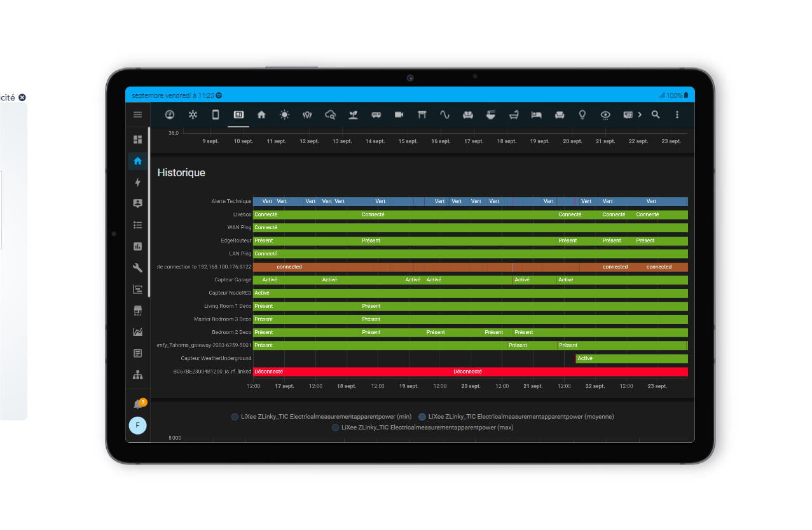Screen dimensions: 812x530
Task: Toggle Electricalmeasurementapparentpower (max) series
Action: click(422, 428)
